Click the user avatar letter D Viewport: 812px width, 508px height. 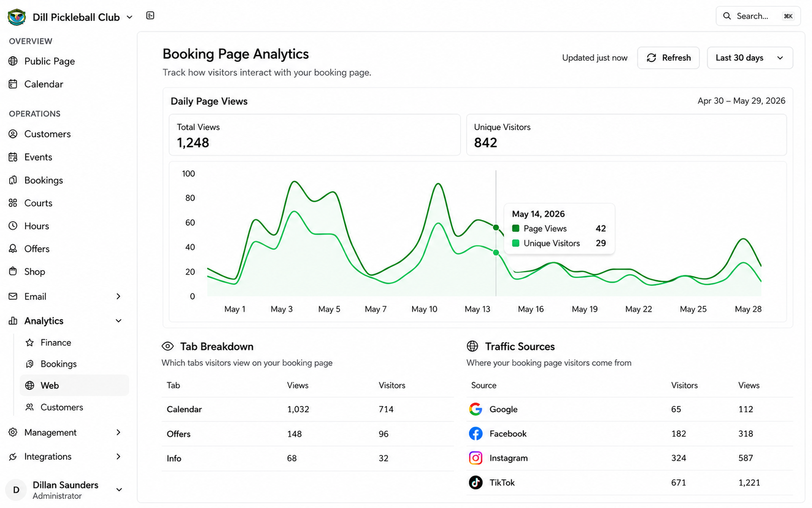tap(16, 490)
